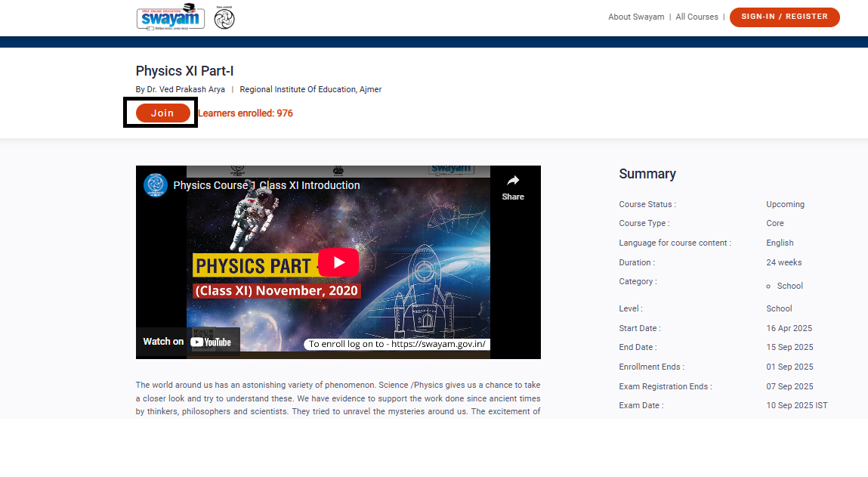Viewport: 868px width, 477px height.
Task: Click Enrollment Ends value '01 Sep 2025'
Action: 789,367
